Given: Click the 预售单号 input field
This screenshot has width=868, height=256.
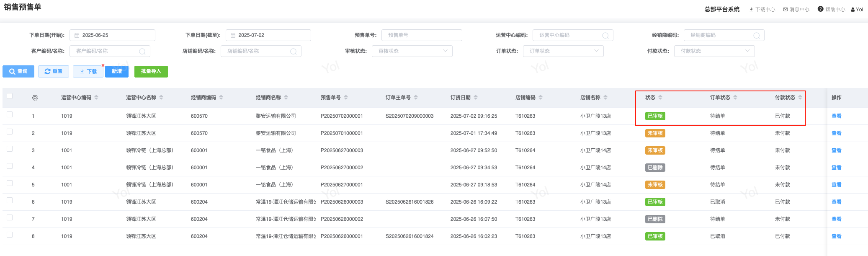Looking at the screenshot, I should coord(422,35).
